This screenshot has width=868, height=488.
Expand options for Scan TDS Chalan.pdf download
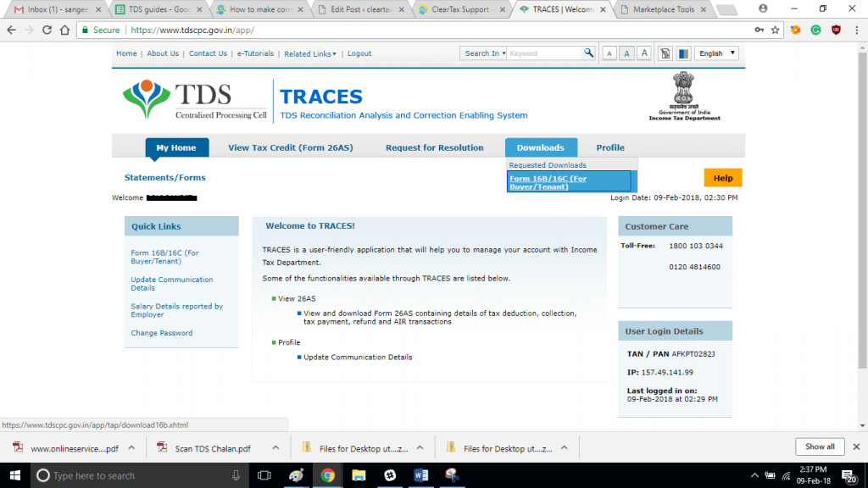(x=275, y=448)
